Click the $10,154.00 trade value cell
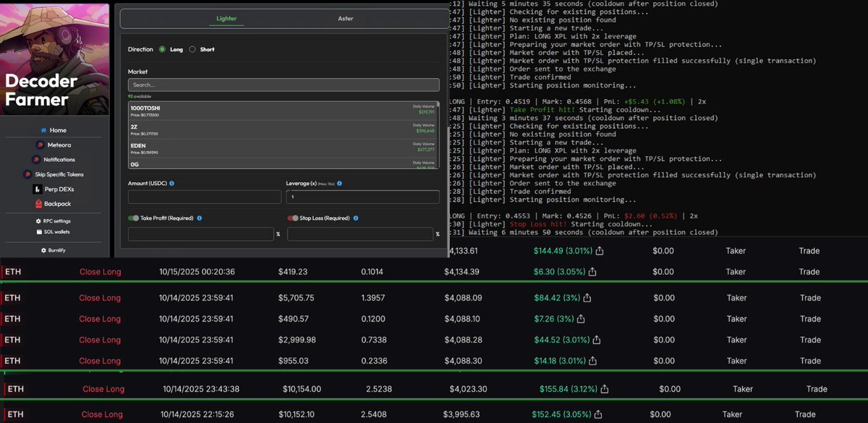The height and width of the screenshot is (423, 868). tap(302, 389)
